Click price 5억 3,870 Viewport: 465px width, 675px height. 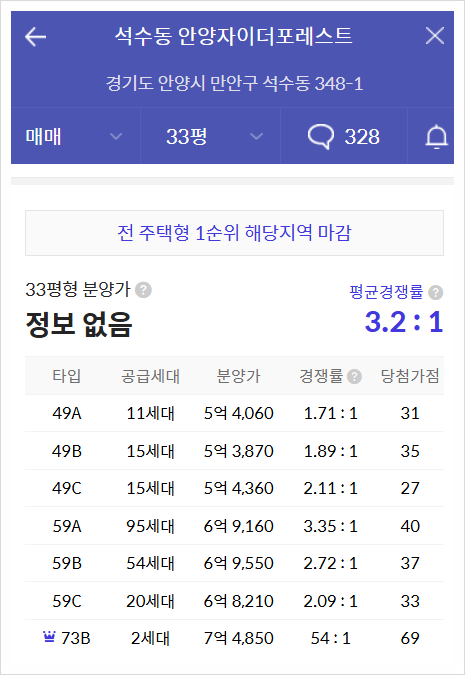(239, 451)
